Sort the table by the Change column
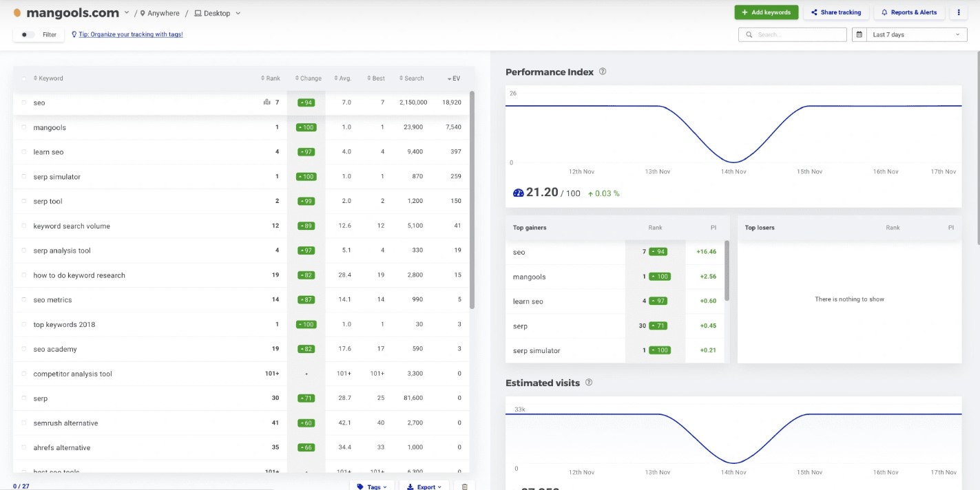This screenshot has width=980, height=490. pyautogui.click(x=309, y=78)
